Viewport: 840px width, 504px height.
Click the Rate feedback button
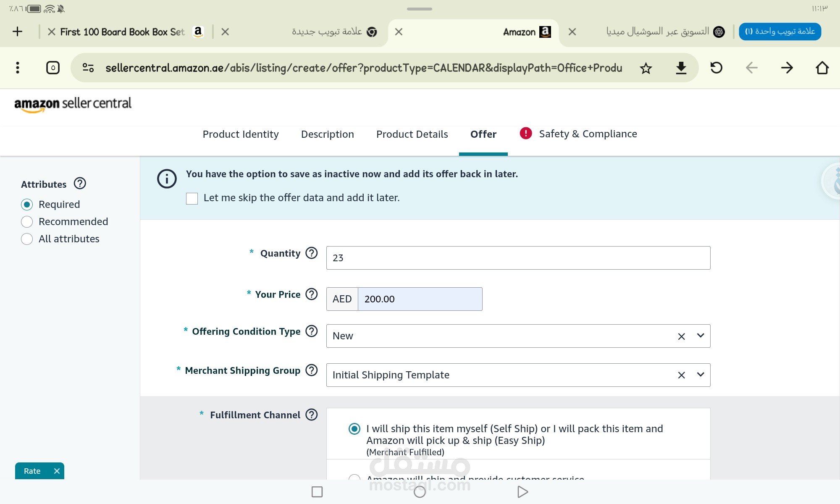tap(32, 471)
